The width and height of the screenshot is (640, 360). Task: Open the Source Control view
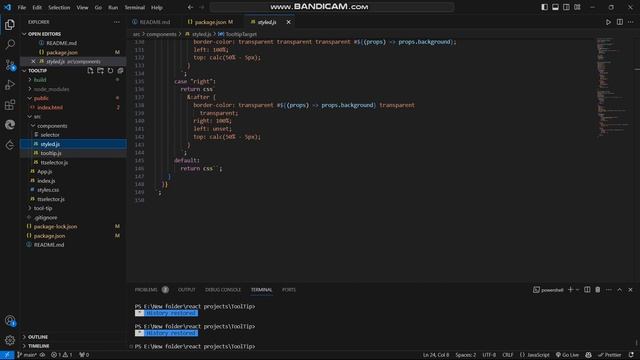click(10, 65)
